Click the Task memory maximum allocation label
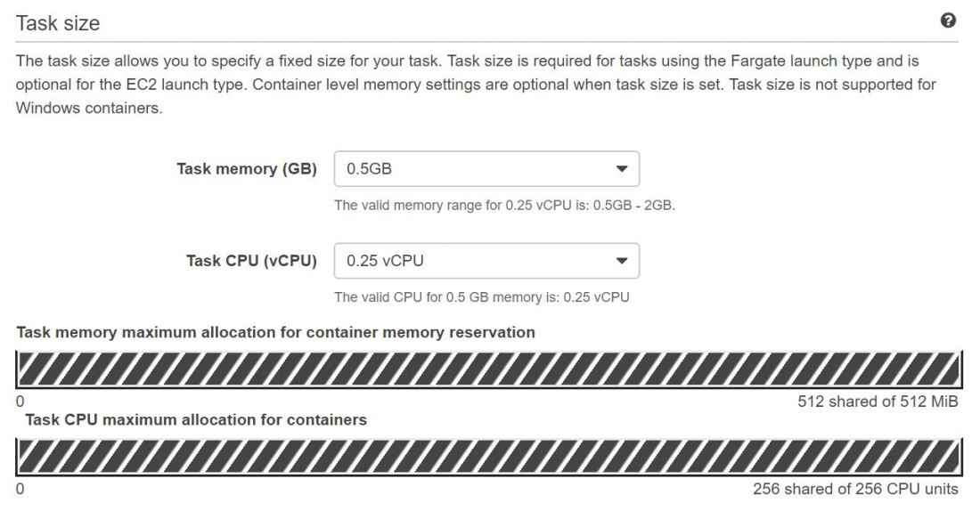The width and height of the screenshot is (980, 511). pyautogui.click(x=276, y=332)
